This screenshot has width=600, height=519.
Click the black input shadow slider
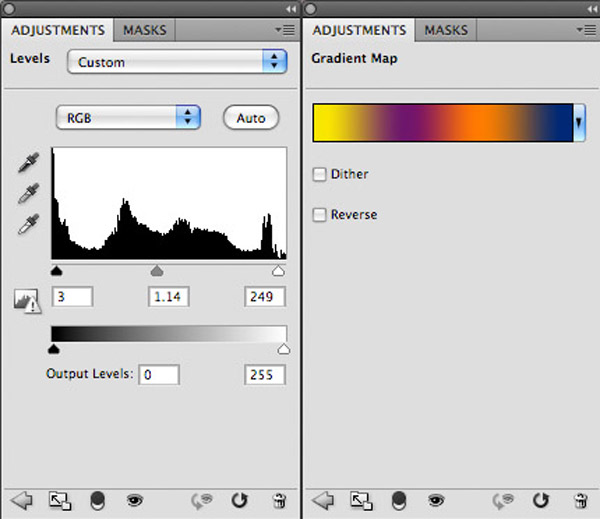coord(56,271)
